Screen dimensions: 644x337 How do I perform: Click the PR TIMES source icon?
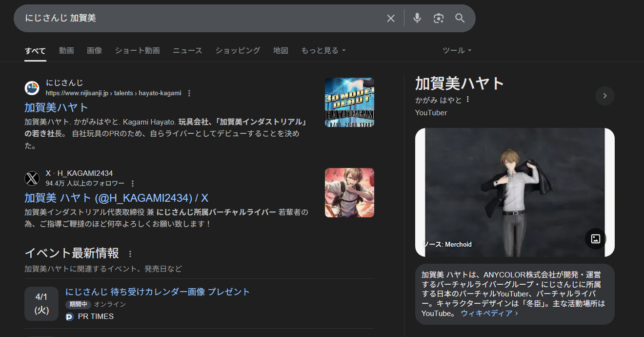click(x=69, y=316)
